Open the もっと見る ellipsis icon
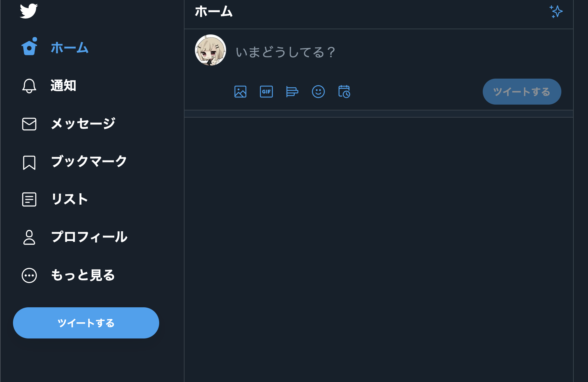The width and height of the screenshot is (588, 382). [x=29, y=275]
